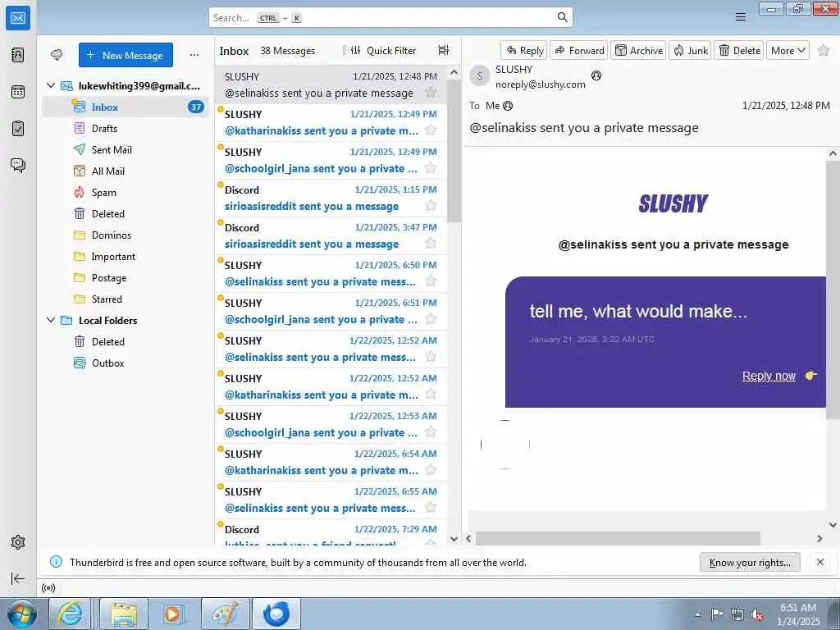Screen dimensions: 840x630
Task: Click Know your rights button
Action: coord(750,562)
